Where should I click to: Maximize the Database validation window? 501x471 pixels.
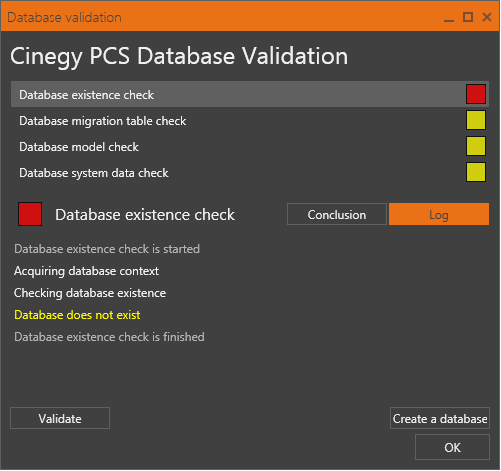click(x=468, y=17)
